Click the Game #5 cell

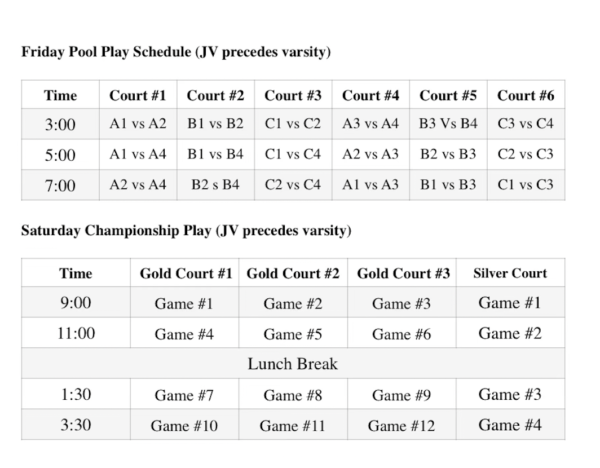pos(292,334)
